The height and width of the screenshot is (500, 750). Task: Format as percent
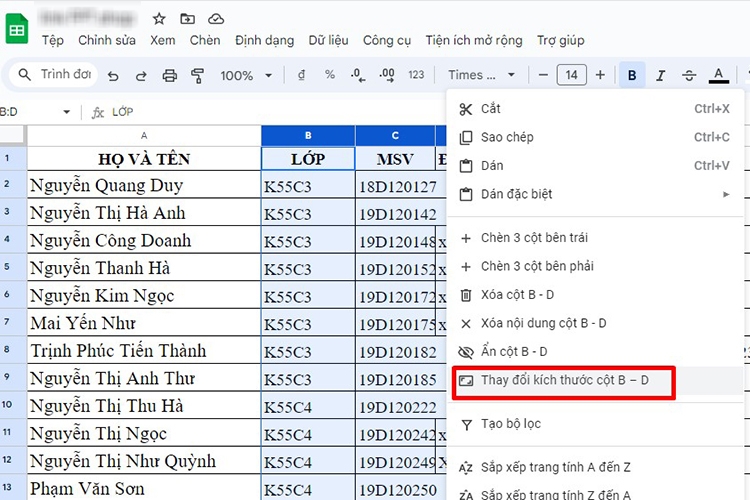[x=330, y=75]
